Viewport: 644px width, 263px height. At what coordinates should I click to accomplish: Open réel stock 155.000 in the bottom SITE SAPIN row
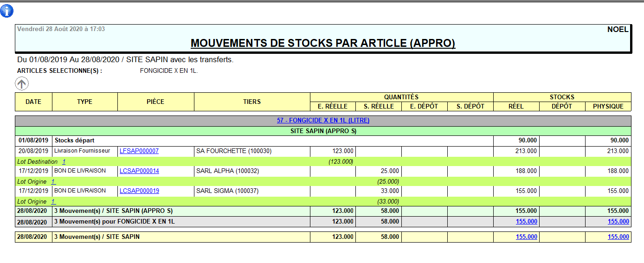click(x=526, y=237)
